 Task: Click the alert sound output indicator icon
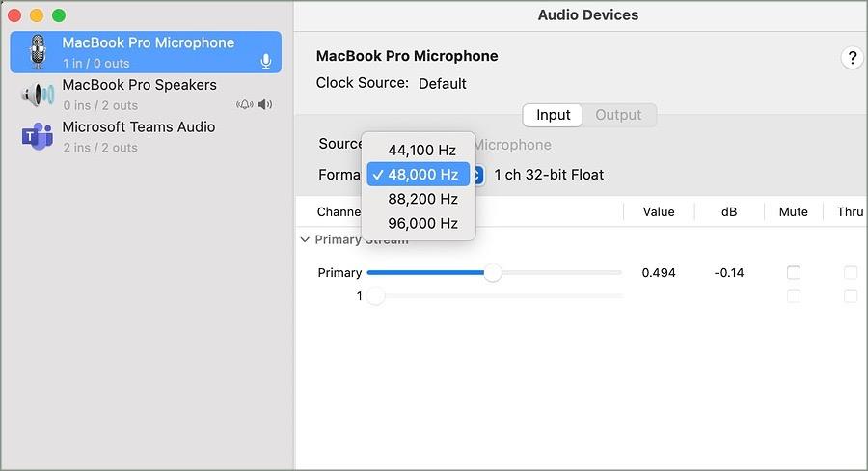click(245, 104)
